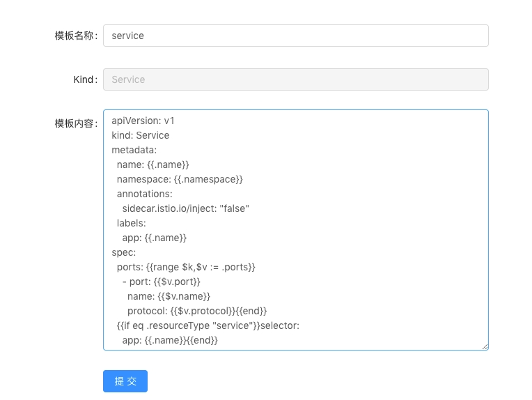Viewport: 532px width, 400px height.
Task: Place cursor on the "kind: Service" line
Action: [141, 135]
